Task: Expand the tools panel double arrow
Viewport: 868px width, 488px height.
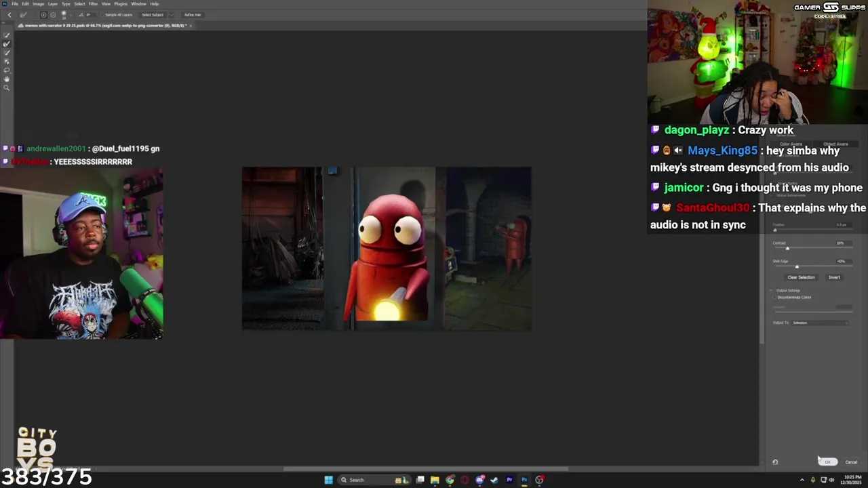Action: pos(3,23)
